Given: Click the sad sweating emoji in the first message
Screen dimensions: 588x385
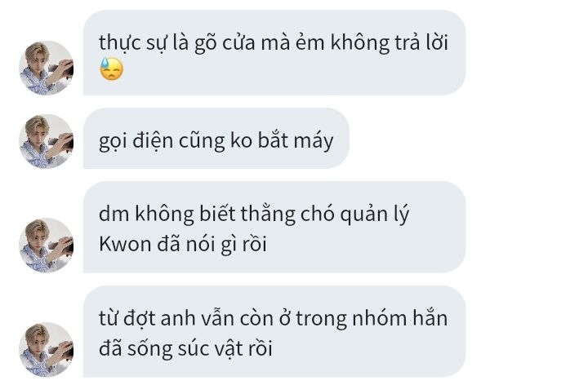Looking at the screenshot, I should pos(111,69).
